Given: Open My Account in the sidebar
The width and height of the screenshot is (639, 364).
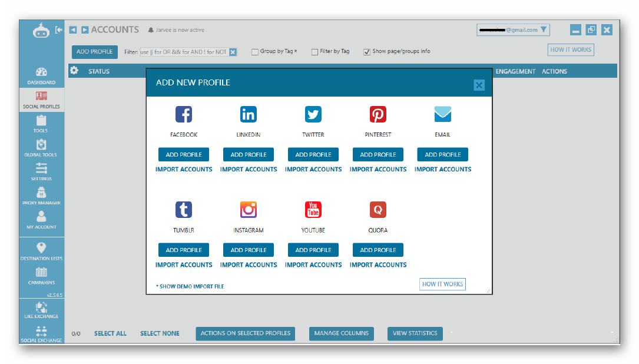Looking at the screenshot, I should pyautogui.click(x=41, y=220).
